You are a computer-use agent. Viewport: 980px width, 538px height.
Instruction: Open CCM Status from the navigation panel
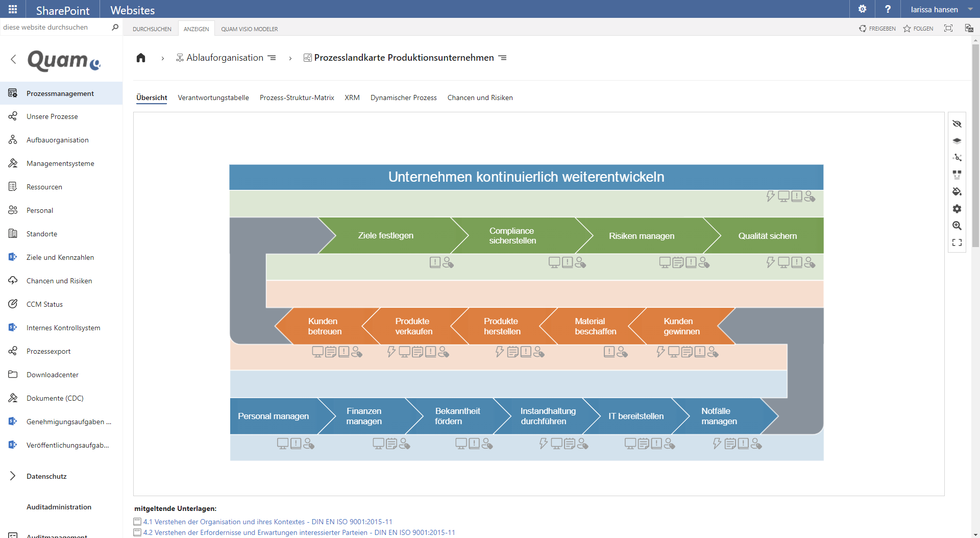[x=44, y=304]
